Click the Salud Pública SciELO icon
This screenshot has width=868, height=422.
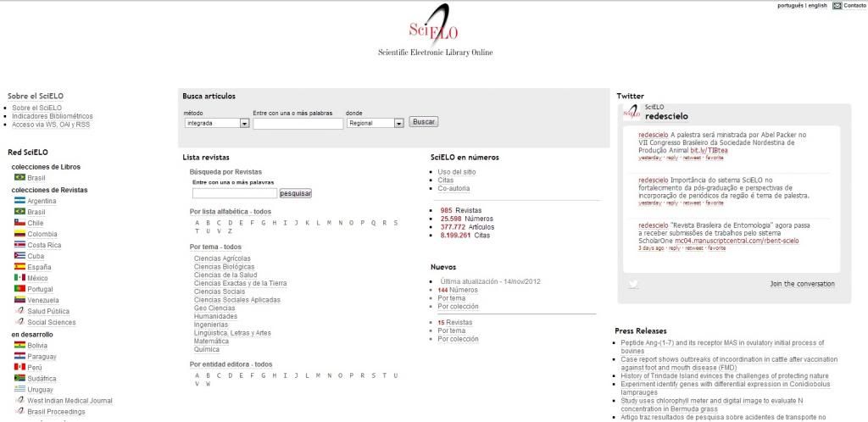20,311
